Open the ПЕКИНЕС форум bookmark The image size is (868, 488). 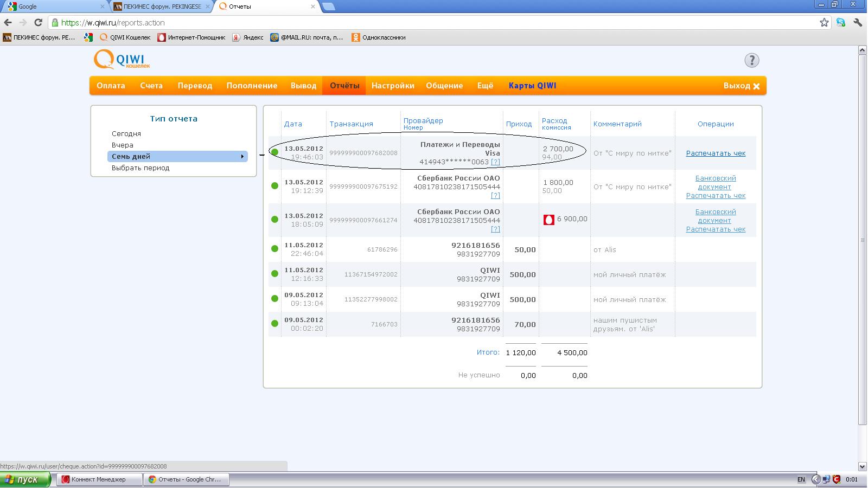39,37
